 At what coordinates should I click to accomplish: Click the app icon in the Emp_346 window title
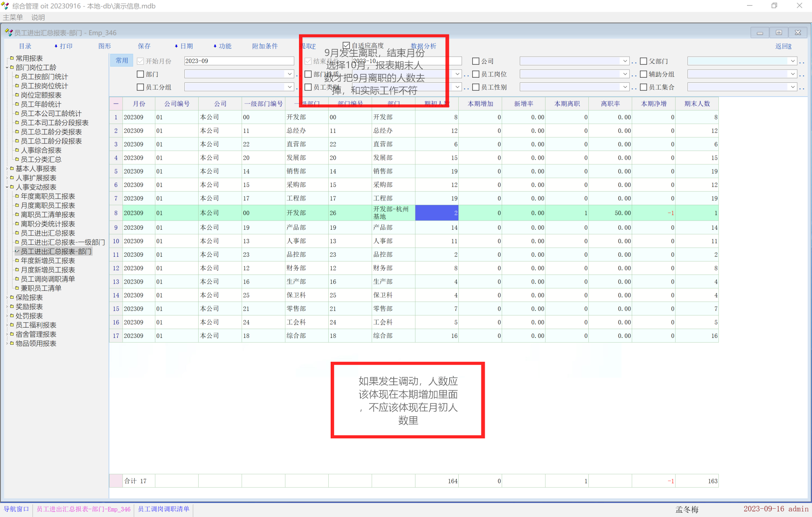8,32
